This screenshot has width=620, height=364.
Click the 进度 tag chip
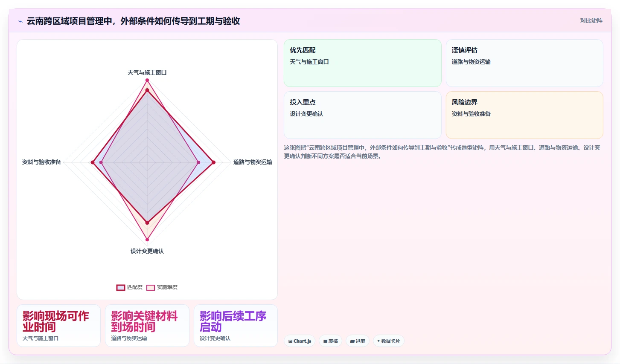[x=358, y=341]
